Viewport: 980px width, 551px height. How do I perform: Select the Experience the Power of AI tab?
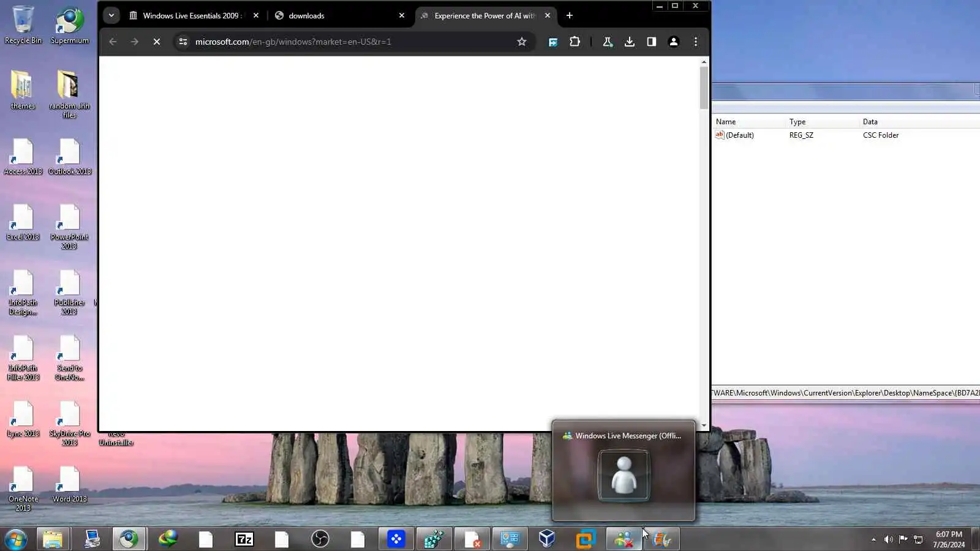click(x=485, y=15)
